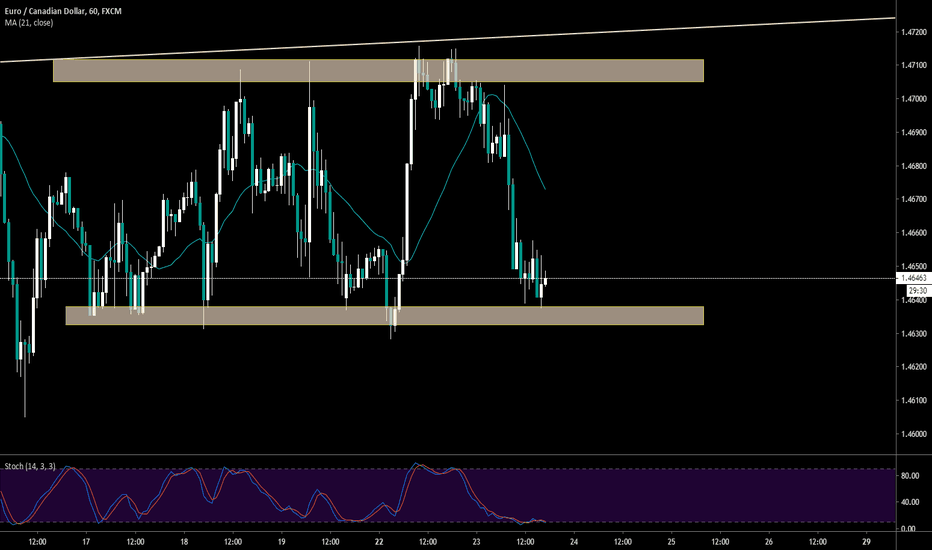Click date label 18 on time axis
Image resolution: width=932 pixels, height=550 pixels.
pyautogui.click(x=184, y=542)
